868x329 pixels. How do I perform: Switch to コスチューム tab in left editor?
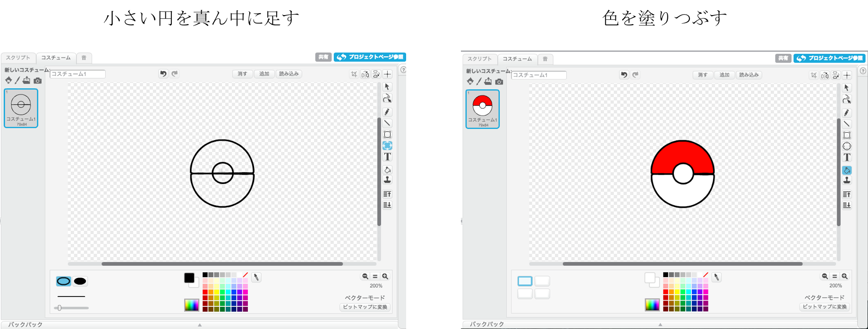[x=56, y=58]
